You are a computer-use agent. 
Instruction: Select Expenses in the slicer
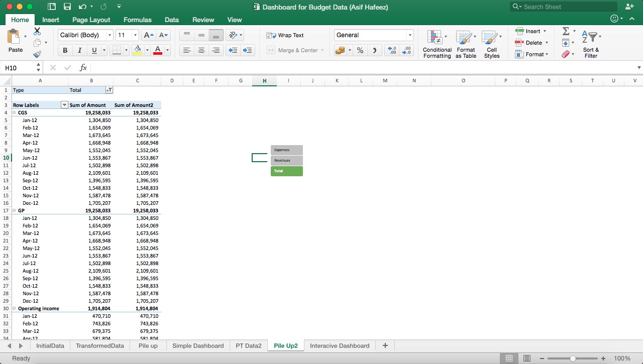[x=286, y=150]
